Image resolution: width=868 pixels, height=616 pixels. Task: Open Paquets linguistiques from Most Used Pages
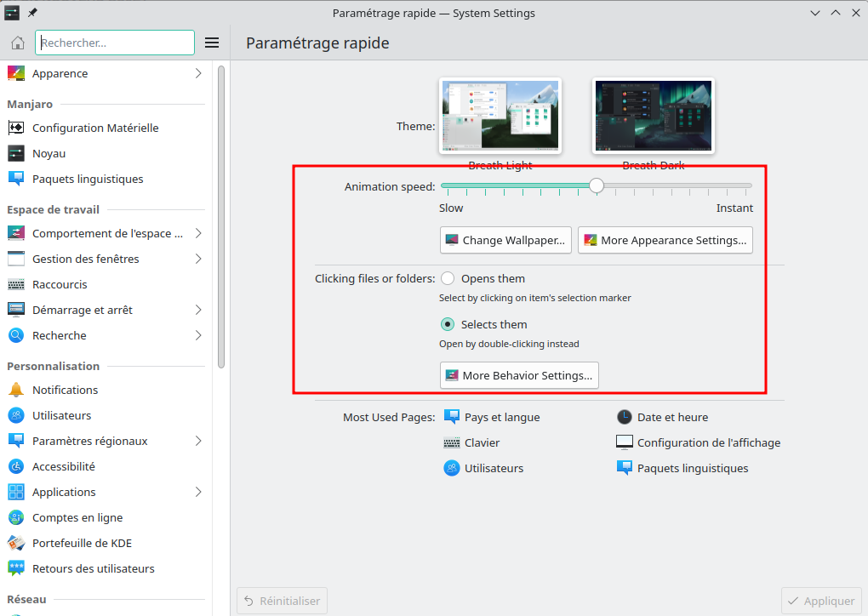682,468
